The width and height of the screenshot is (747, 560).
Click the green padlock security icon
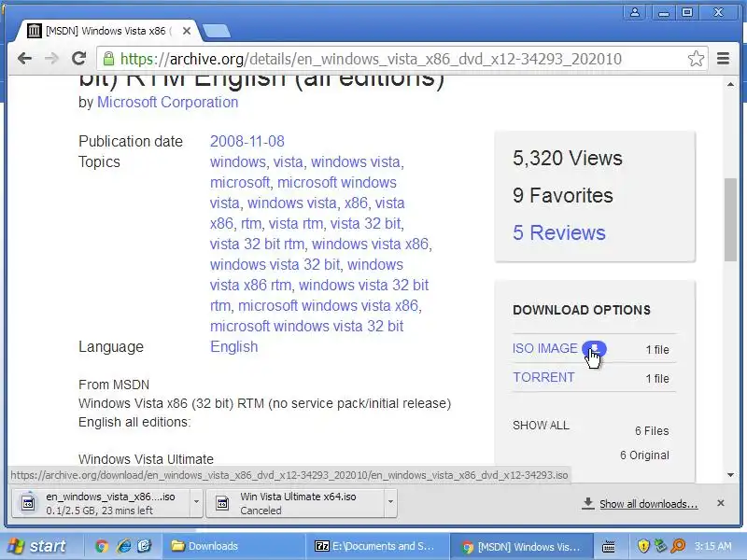pyautogui.click(x=108, y=59)
